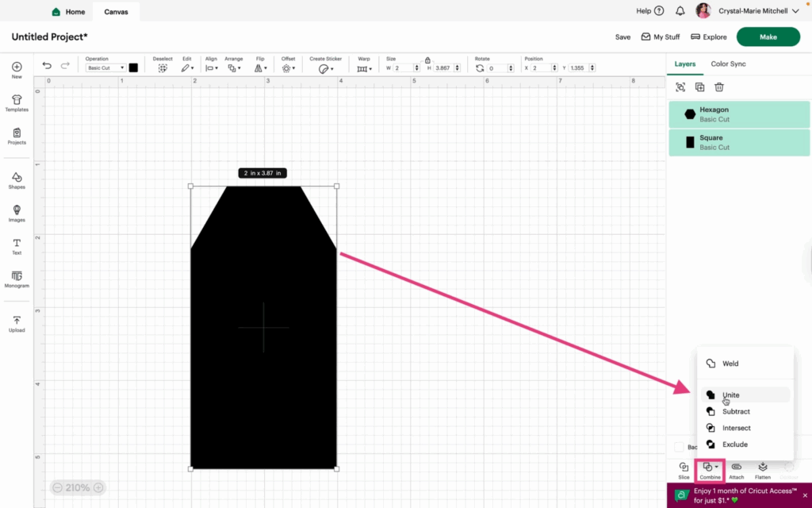Select the Square layer
The image size is (812, 508).
coord(739,142)
